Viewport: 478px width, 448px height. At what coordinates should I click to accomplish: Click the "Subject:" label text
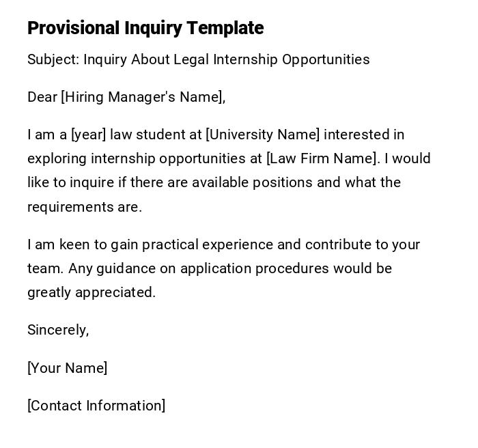53,59
